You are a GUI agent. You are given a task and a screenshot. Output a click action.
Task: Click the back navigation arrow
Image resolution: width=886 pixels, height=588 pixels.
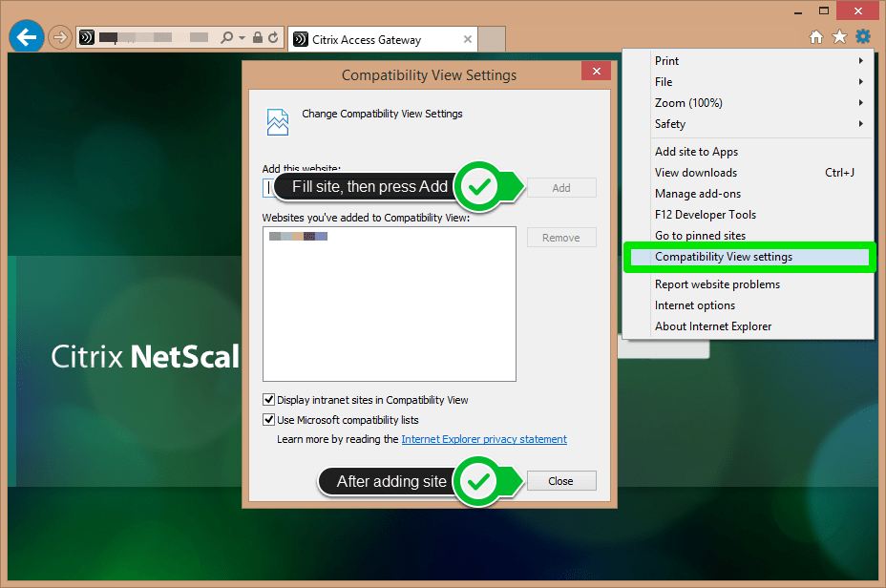point(26,36)
